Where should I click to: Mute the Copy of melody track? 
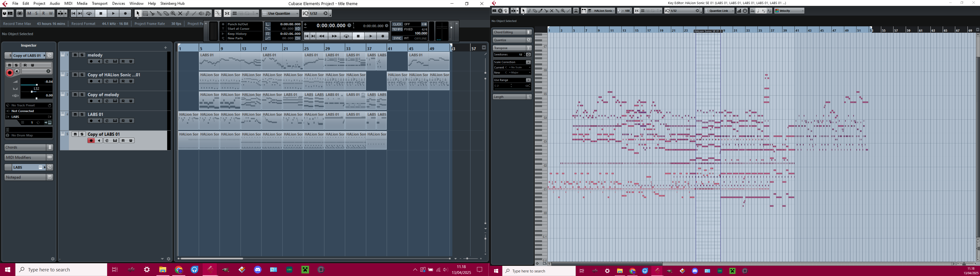coord(75,95)
